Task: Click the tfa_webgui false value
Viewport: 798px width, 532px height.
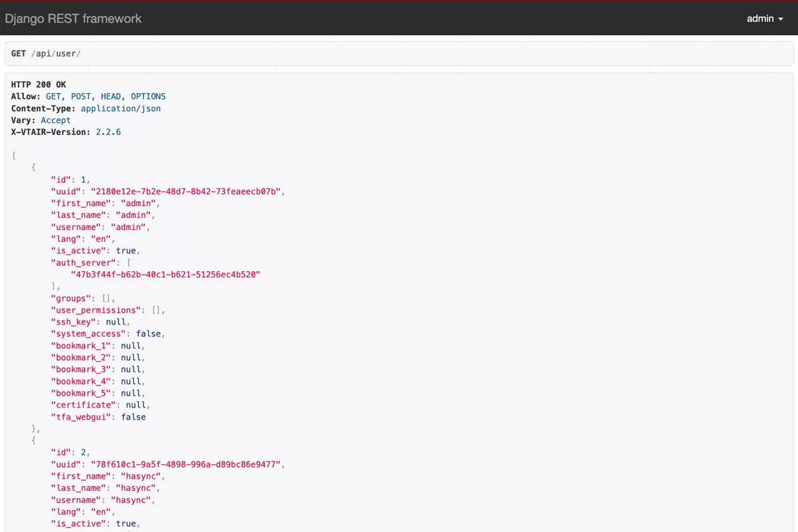Action: [133, 417]
